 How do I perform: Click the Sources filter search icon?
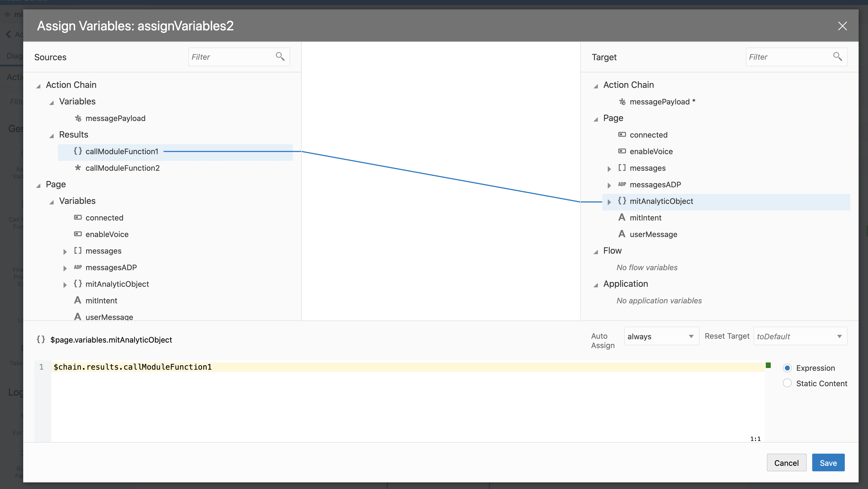click(280, 56)
